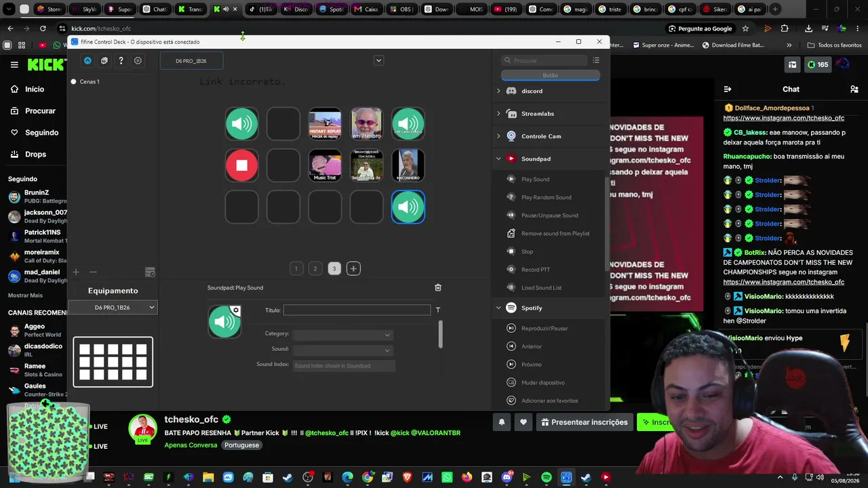Select the Music Trist deck key
Viewport: 868px width, 488px height.
coord(325,165)
